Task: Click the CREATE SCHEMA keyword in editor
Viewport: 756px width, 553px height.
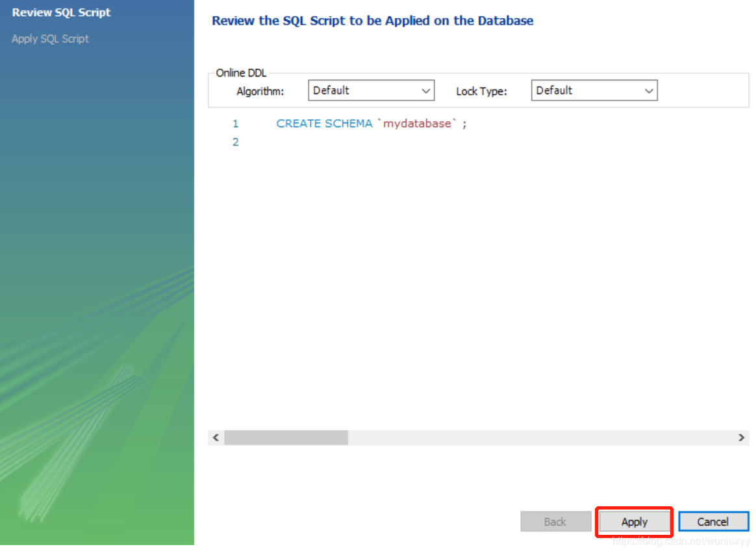Action: coord(324,124)
